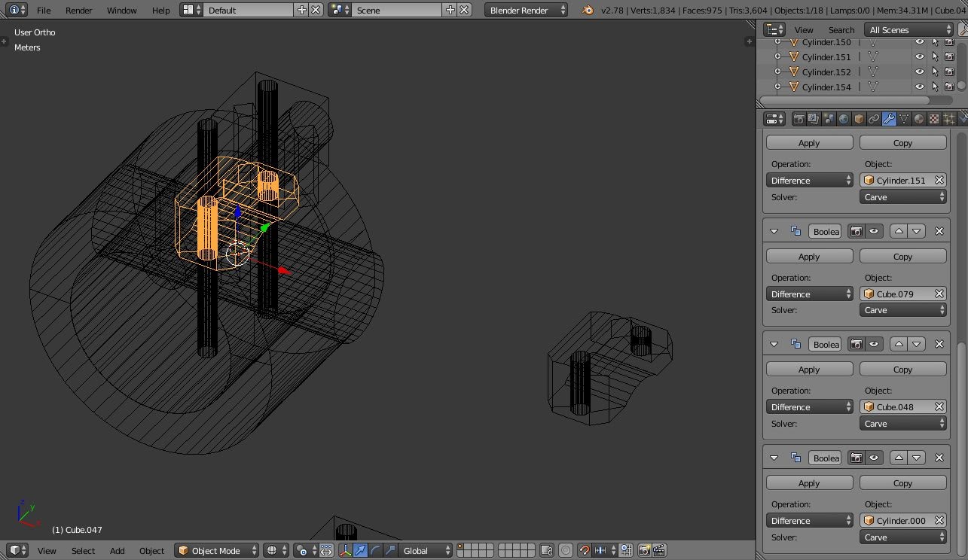
Task: Copy the Cylinder.151 boolean modifier
Action: pyautogui.click(x=902, y=143)
